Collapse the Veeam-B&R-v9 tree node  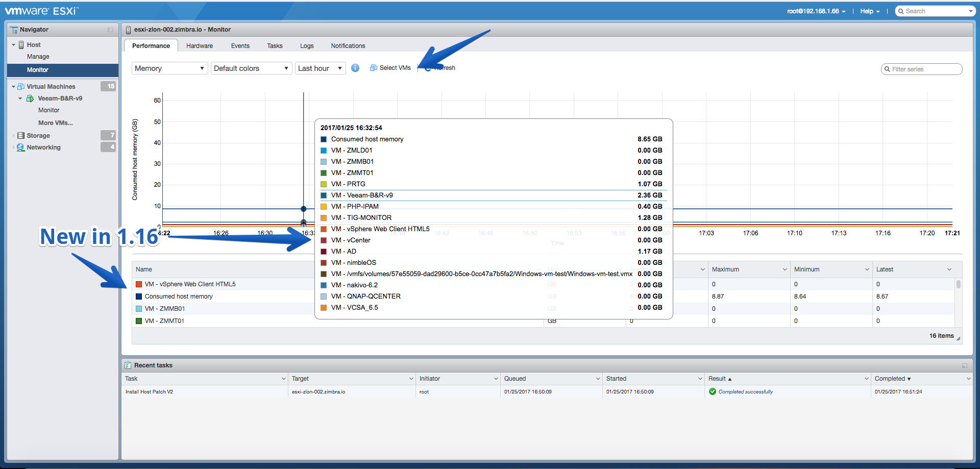click(x=20, y=98)
